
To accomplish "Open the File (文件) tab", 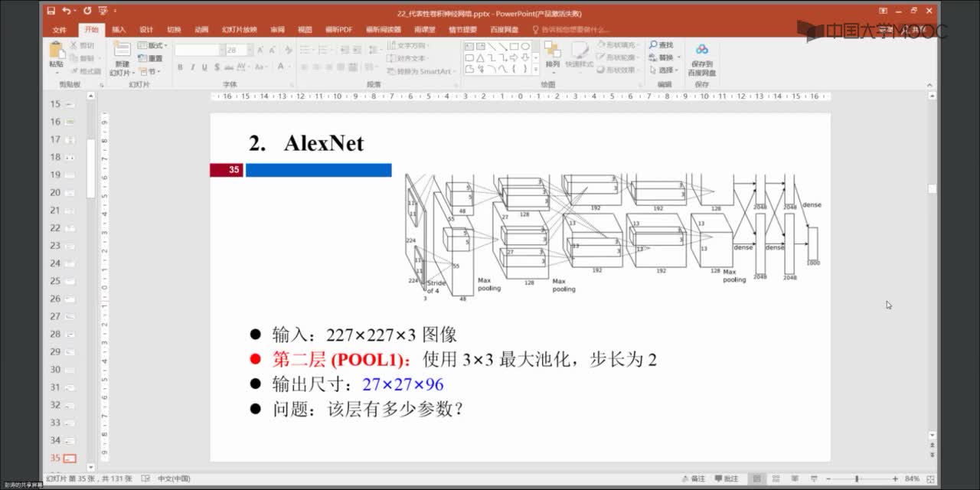I will [x=59, y=29].
